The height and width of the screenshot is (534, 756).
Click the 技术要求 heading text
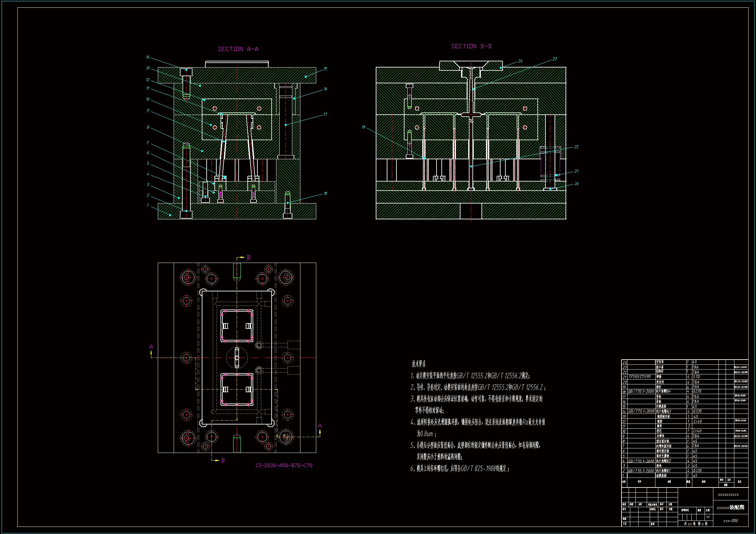(418, 364)
